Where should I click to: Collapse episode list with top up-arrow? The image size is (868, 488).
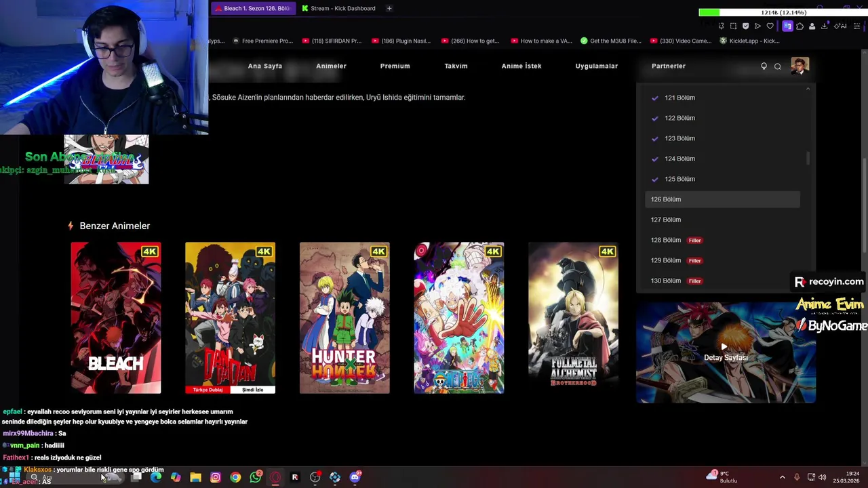[x=808, y=89]
